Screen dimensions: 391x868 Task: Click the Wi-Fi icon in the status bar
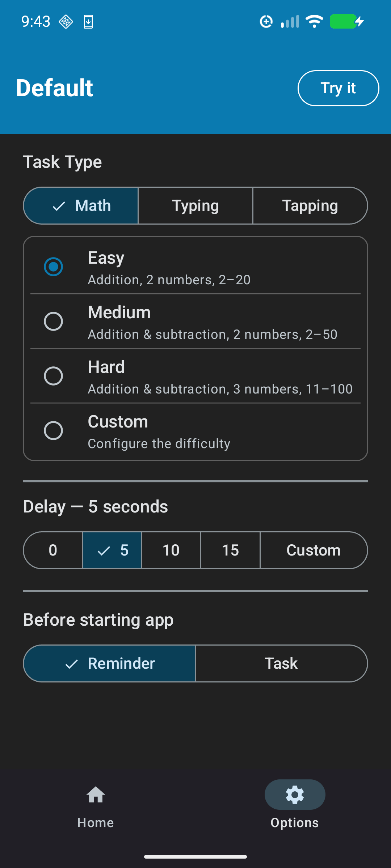pos(314,21)
